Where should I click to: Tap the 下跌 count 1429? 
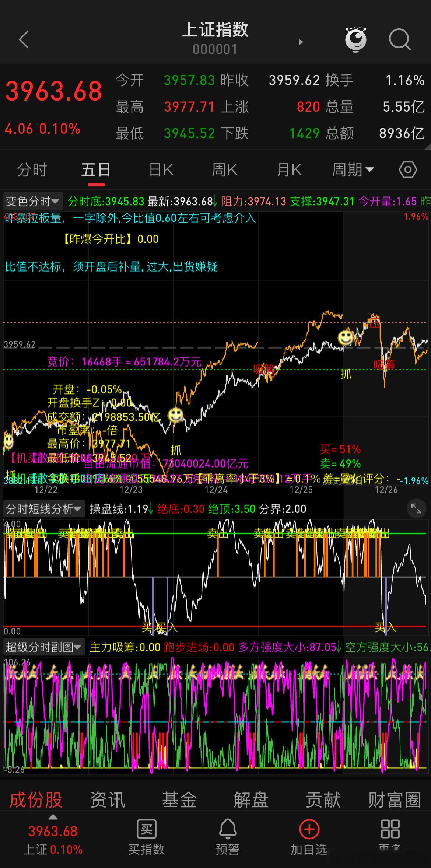pyautogui.click(x=304, y=133)
